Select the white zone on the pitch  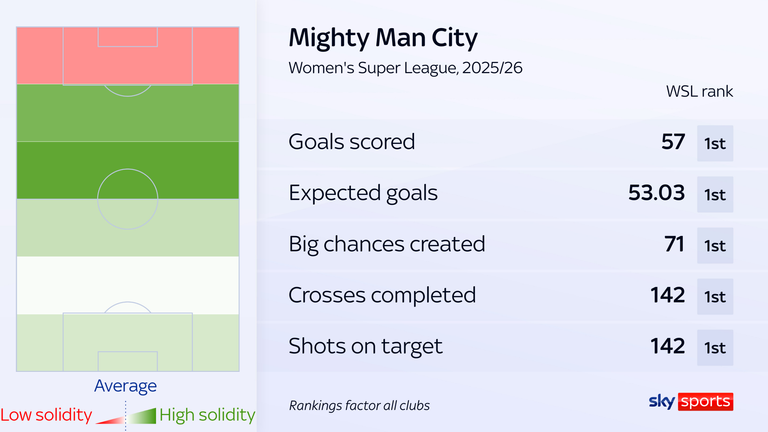[x=127, y=285]
